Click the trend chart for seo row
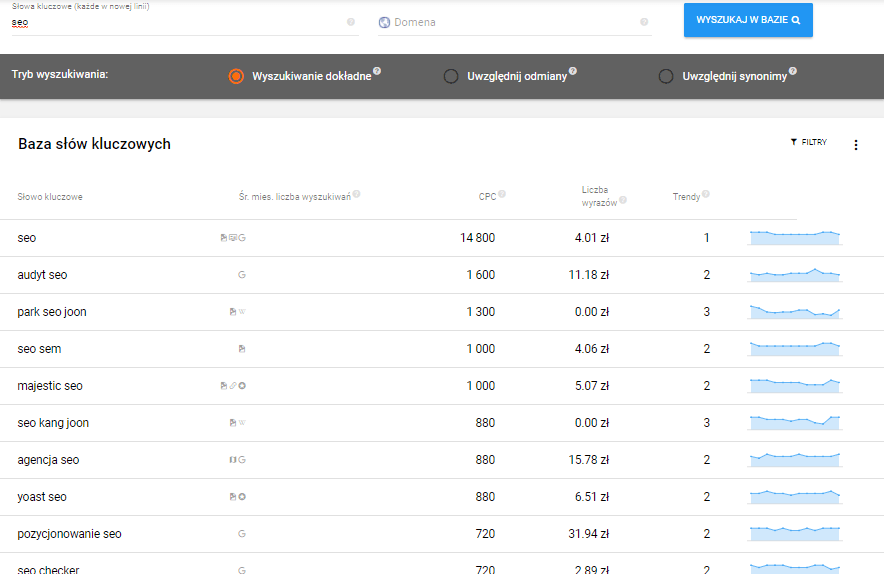The image size is (884, 574). click(795, 237)
